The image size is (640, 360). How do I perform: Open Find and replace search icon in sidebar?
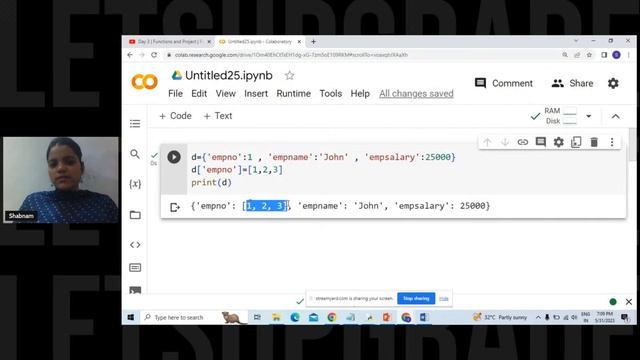135,154
